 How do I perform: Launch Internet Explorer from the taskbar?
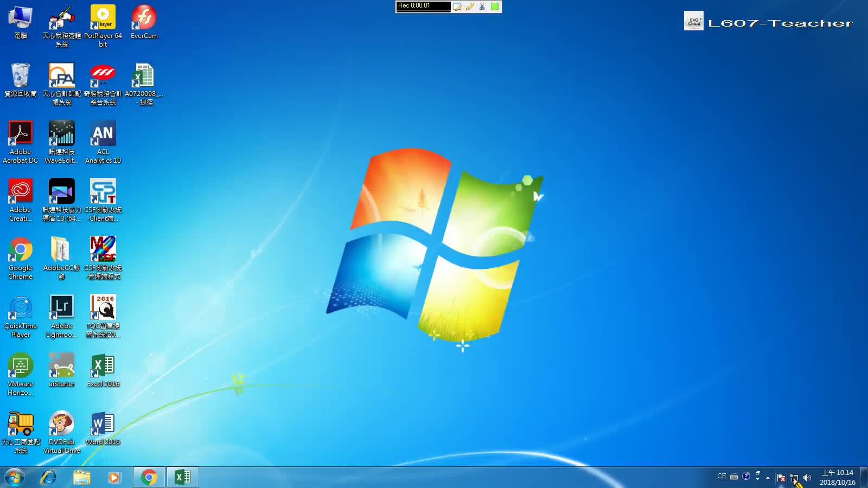pyautogui.click(x=48, y=477)
